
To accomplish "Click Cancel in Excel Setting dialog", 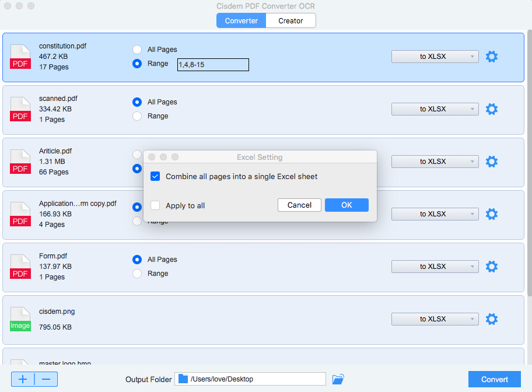I will pos(299,205).
